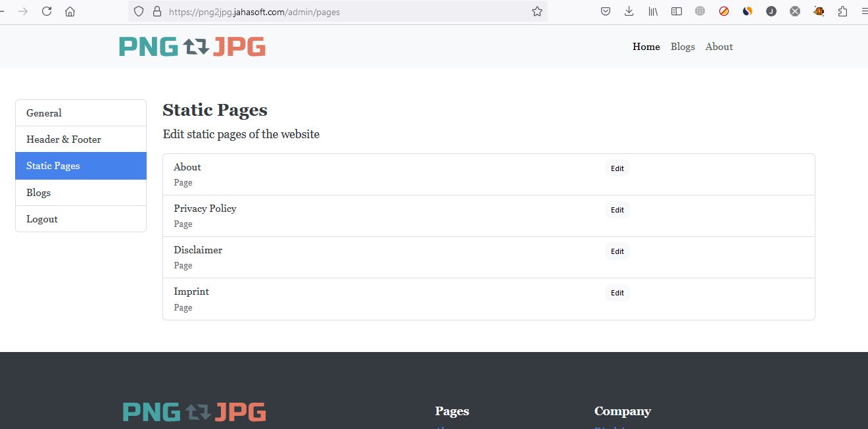Edit the About page
The image size is (868, 429).
click(617, 168)
